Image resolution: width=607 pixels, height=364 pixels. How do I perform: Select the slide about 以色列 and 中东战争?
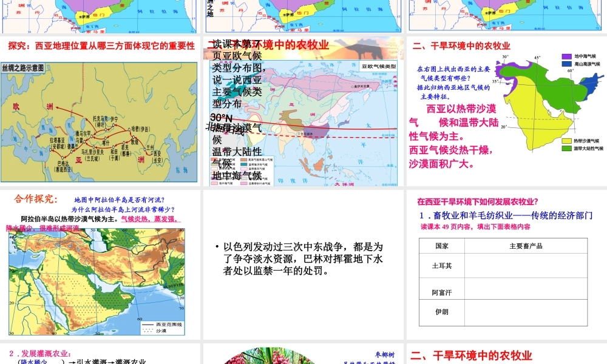(303, 265)
